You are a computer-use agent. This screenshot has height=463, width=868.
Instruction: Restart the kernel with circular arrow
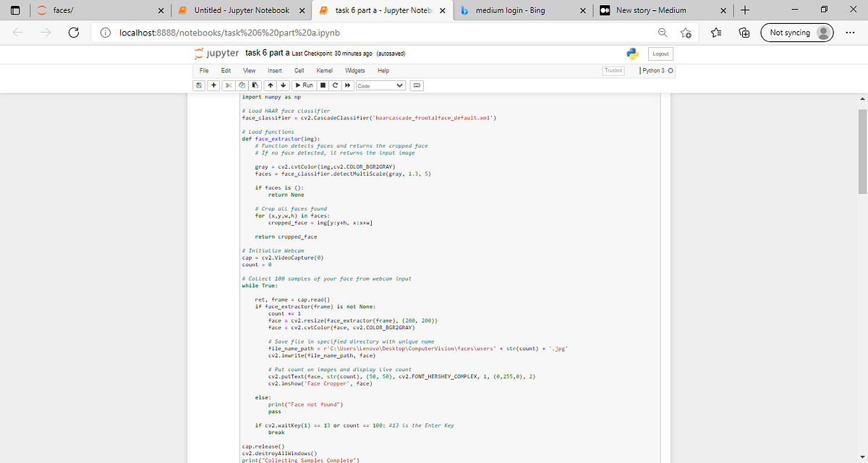click(x=334, y=85)
